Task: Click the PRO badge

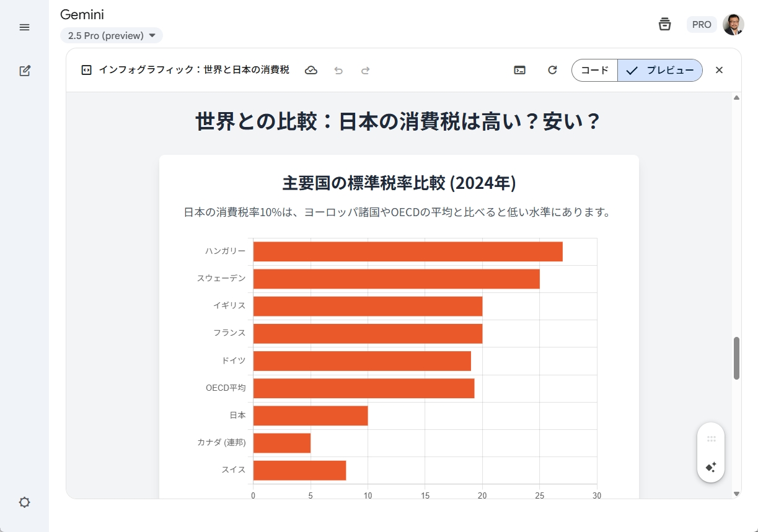Action: [x=702, y=25]
